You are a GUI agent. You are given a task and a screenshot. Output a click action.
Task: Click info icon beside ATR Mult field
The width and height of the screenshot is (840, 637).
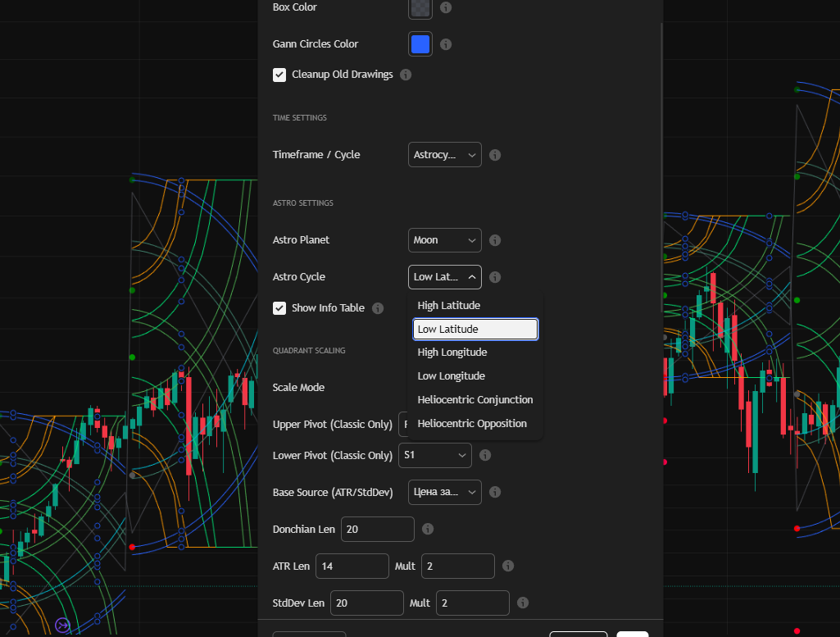click(508, 566)
